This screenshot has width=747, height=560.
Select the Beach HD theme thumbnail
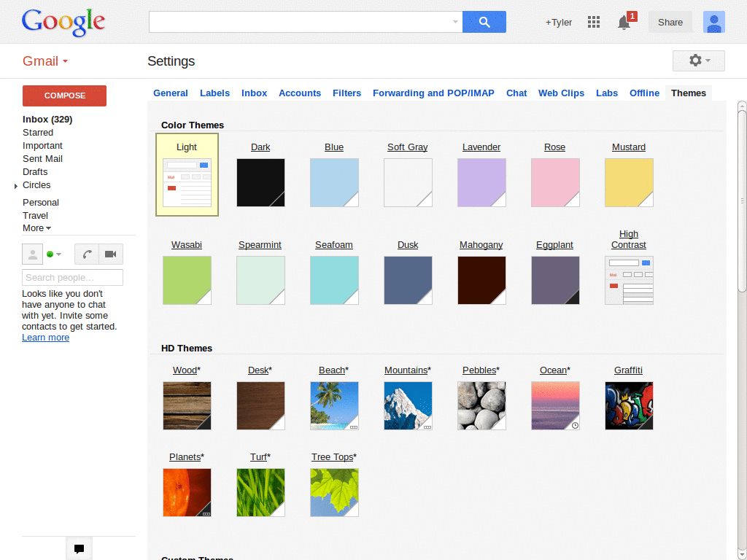(x=334, y=405)
